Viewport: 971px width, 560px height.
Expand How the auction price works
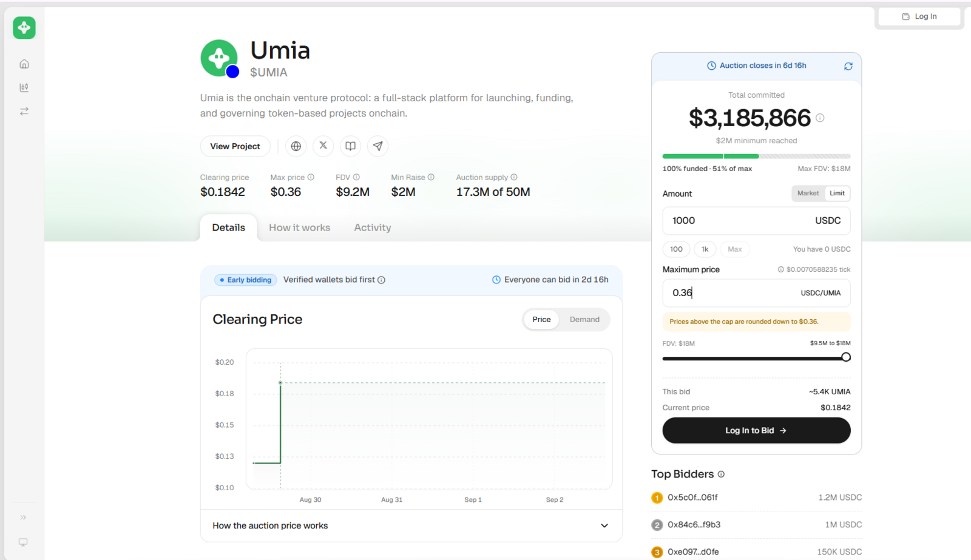coord(411,525)
